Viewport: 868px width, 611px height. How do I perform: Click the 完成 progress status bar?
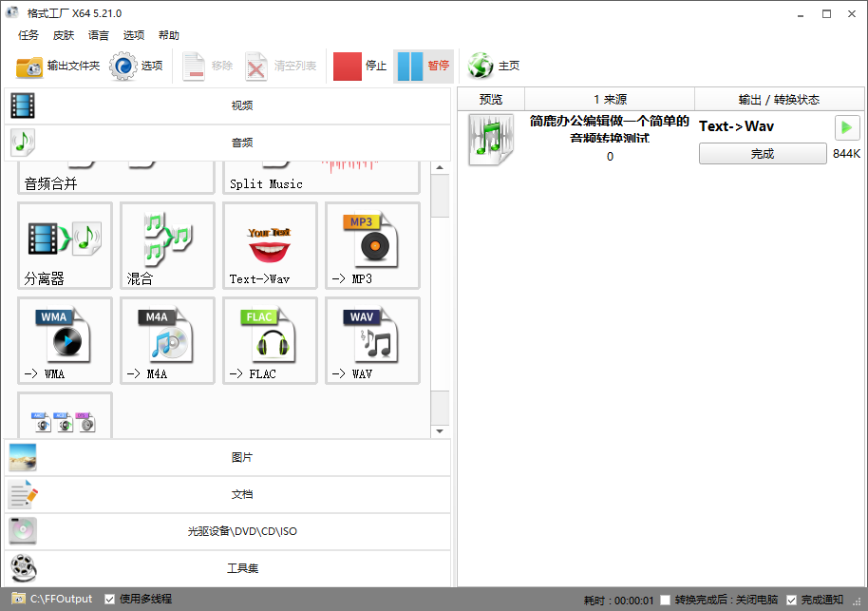763,153
